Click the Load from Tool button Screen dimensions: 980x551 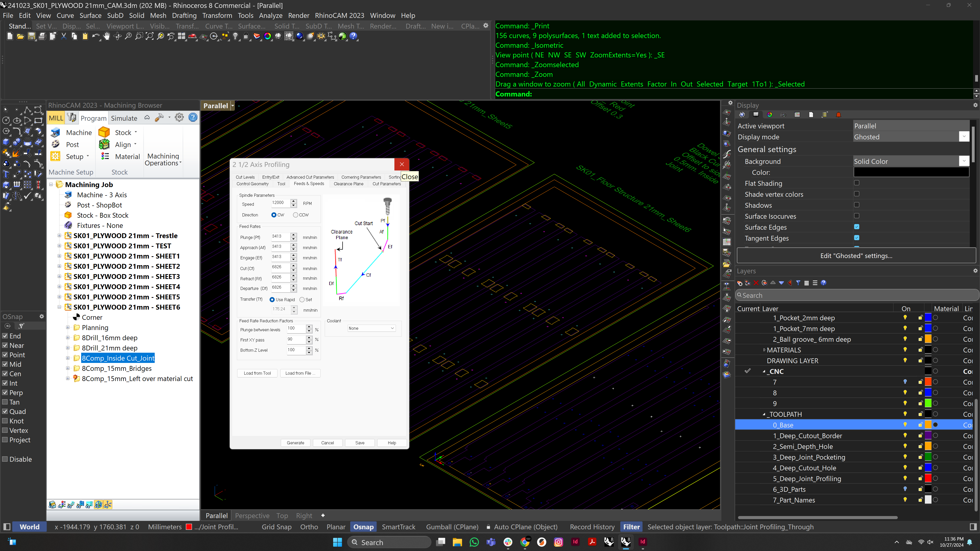[257, 373]
